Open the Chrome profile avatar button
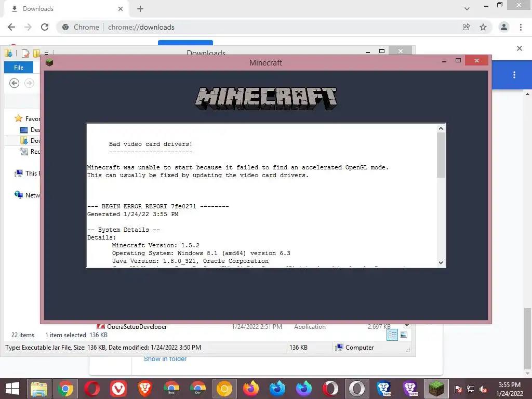 [x=504, y=27]
